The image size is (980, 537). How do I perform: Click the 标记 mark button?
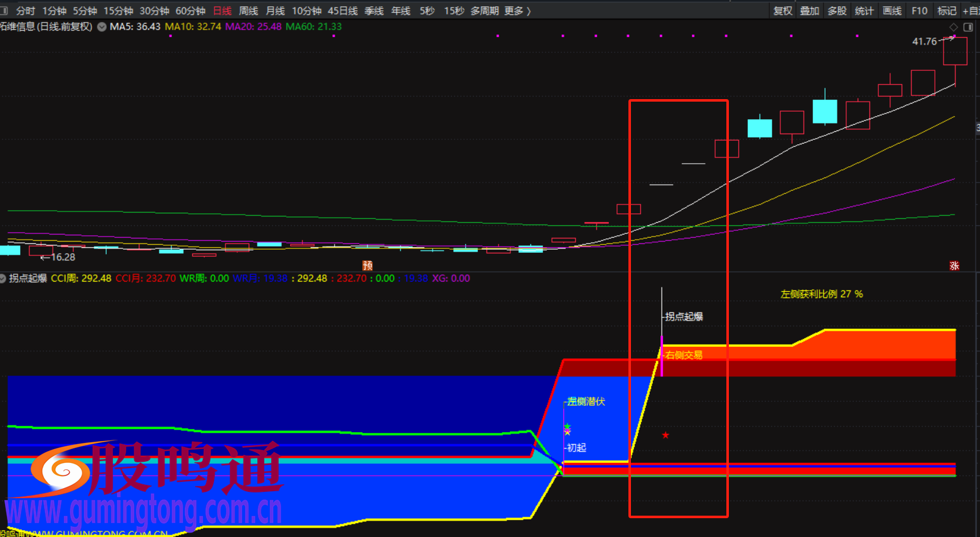pos(946,11)
